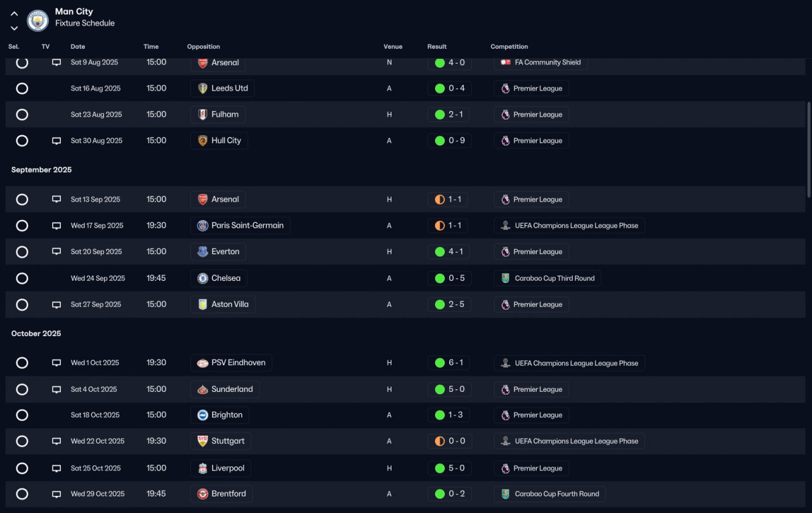Viewport: 812px width, 513px height.
Task: Sort by the Opposition column header
Action: click(204, 47)
